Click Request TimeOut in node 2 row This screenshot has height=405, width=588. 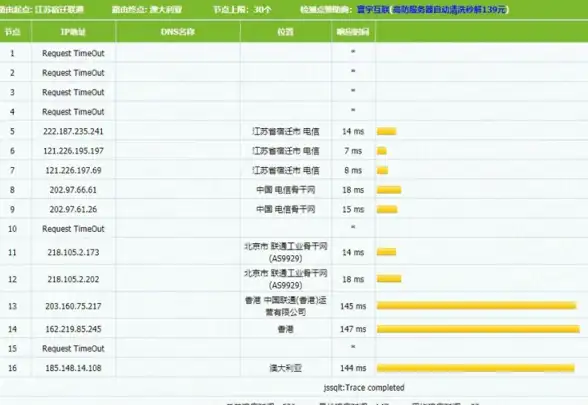click(73, 73)
